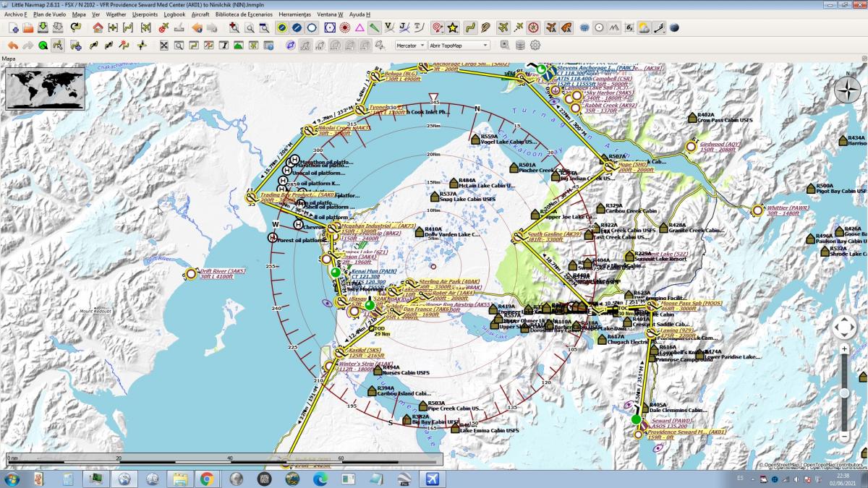Open Windows Start button
868x488 pixels.
[x=12, y=479]
